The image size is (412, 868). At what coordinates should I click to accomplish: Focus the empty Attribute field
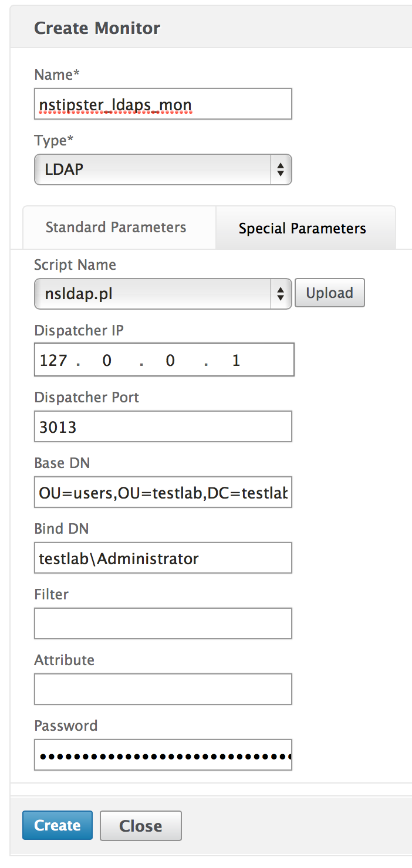pos(163,689)
